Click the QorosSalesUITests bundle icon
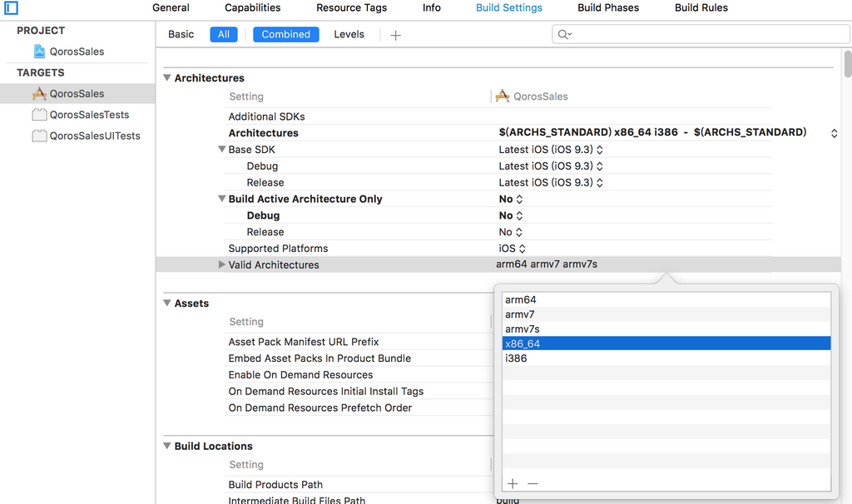 click(x=39, y=136)
